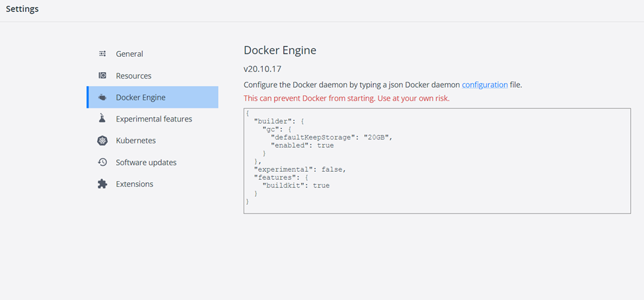Click the Resources disk icon
The height and width of the screenshot is (300, 644).
pyautogui.click(x=102, y=75)
